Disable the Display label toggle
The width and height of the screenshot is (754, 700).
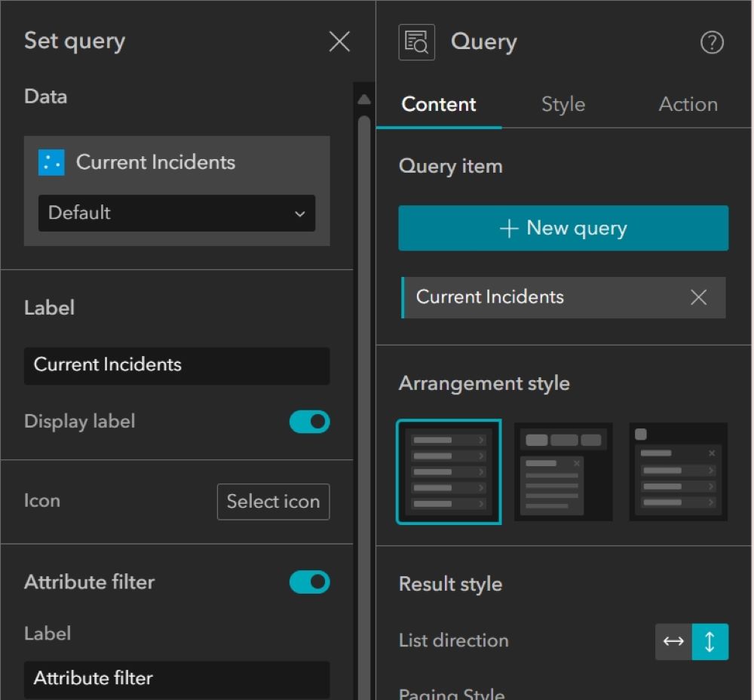309,422
